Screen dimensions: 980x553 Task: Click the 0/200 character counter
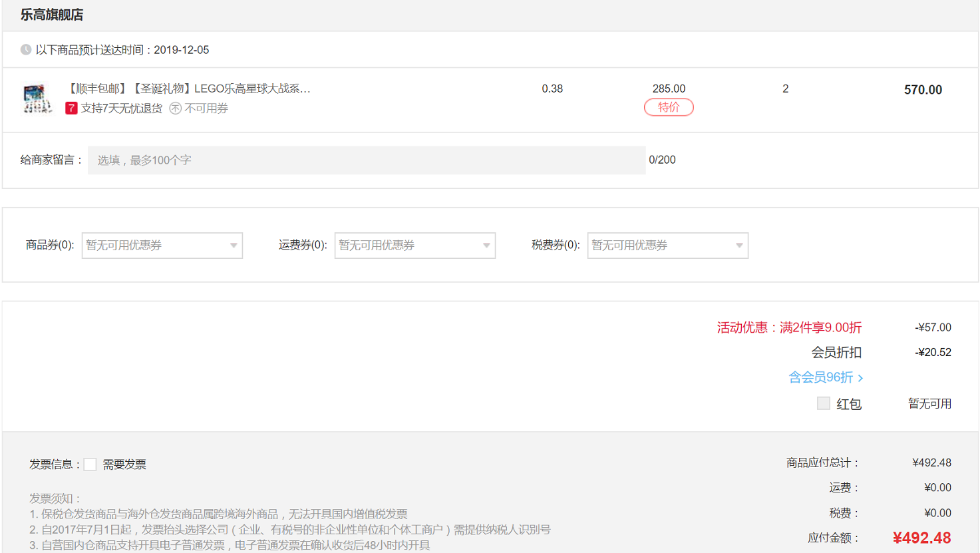pyautogui.click(x=662, y=160)
